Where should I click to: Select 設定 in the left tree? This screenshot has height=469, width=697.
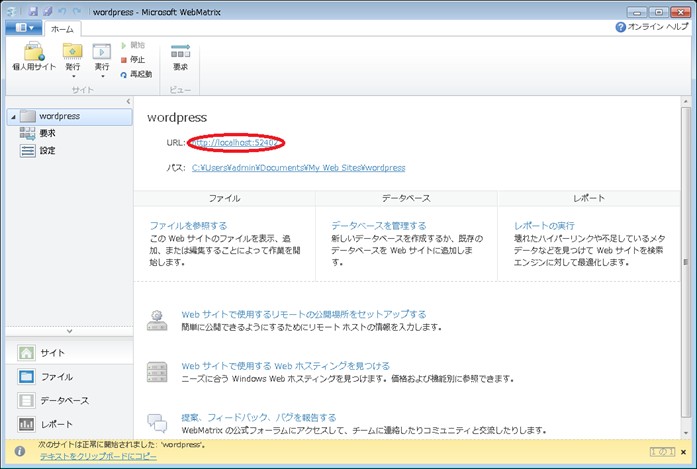(38, 151)
